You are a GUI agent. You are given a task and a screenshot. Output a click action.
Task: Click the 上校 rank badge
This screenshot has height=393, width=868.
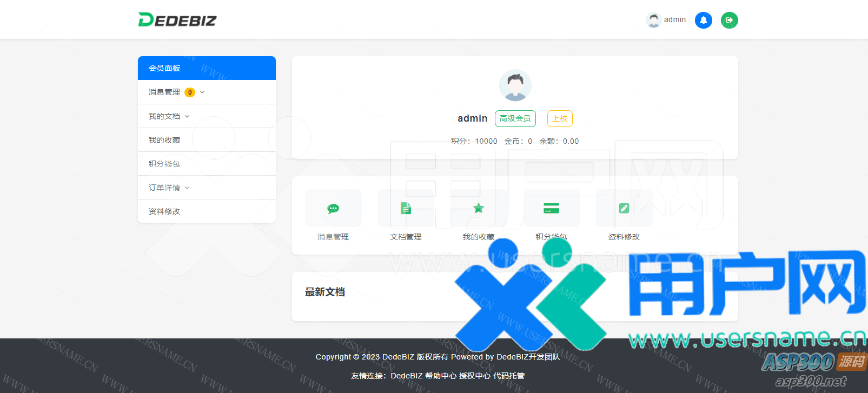click(x=559, y=118)
